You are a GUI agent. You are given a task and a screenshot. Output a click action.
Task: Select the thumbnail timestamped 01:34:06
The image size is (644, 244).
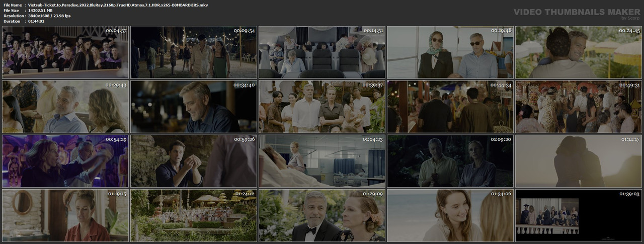[x=450, y=215]
